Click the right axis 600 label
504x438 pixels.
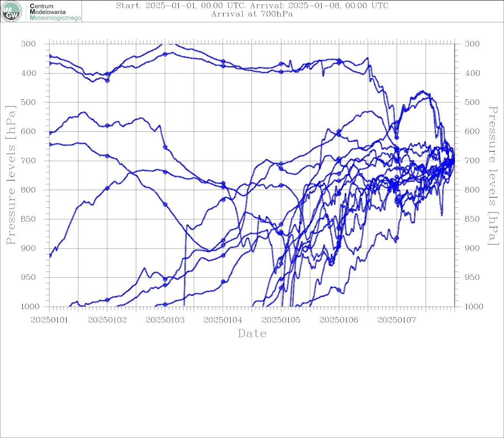[x=472, y=131]
